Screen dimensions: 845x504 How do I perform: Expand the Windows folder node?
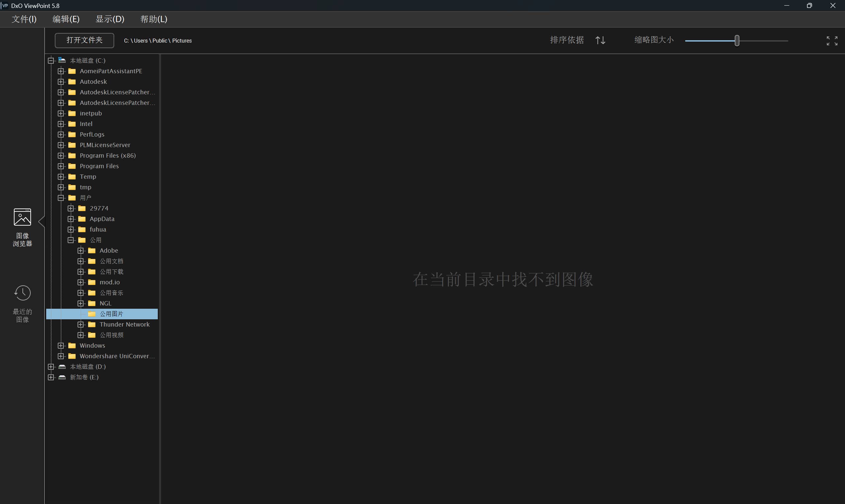[61, 346]
